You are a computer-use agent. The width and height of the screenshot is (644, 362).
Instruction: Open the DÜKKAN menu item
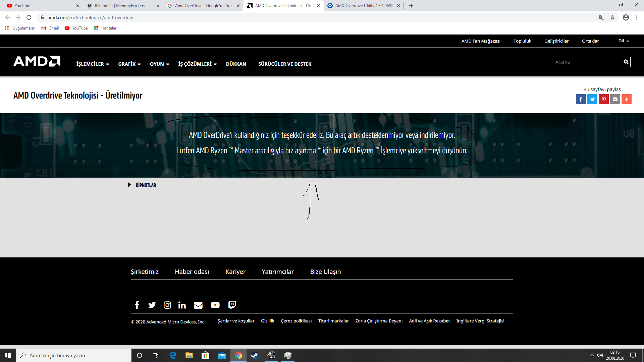[236, 64]
